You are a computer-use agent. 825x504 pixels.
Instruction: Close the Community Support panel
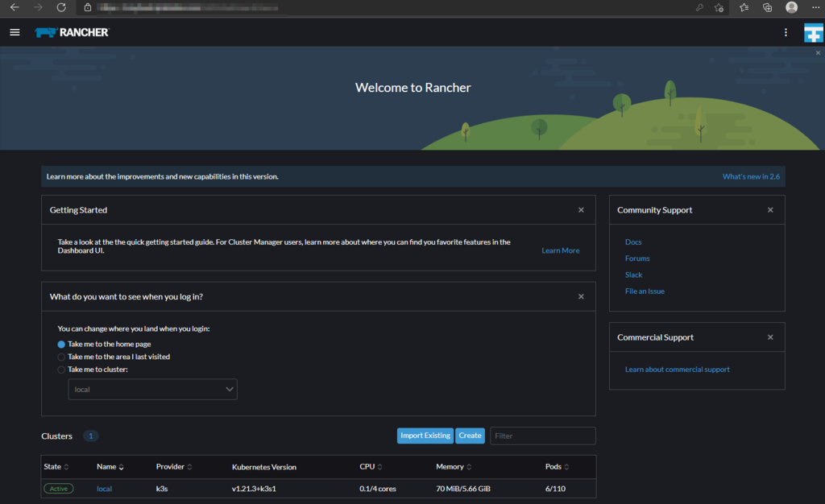coord(770,209)
